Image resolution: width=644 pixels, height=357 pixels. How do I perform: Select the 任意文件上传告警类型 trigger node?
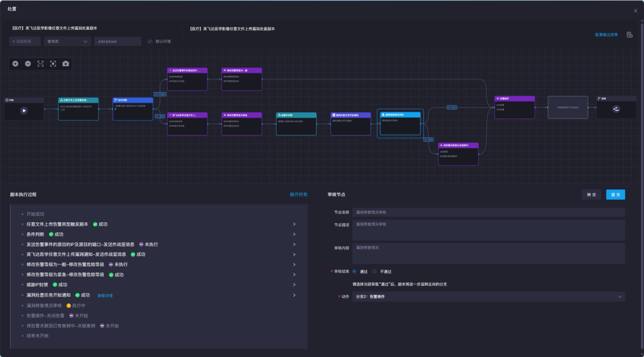(79, 109)
